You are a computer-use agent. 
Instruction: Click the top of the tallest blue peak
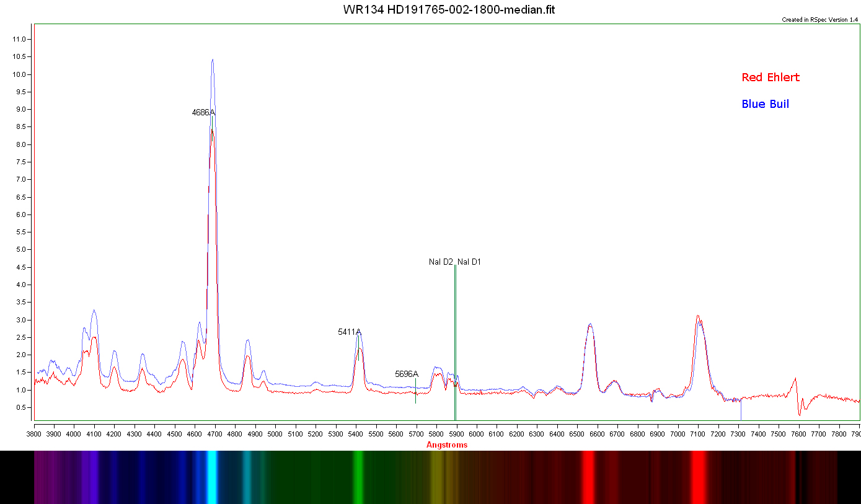point(213,60)
